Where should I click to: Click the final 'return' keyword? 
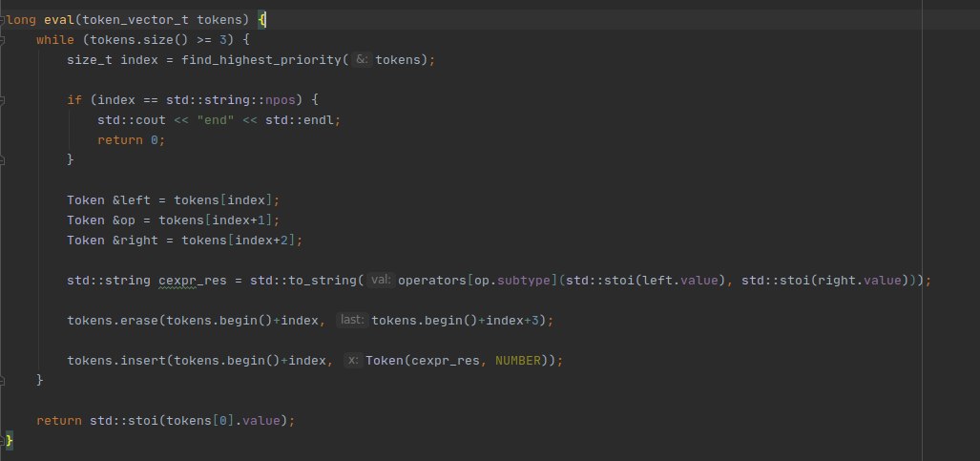pos(59,420)
